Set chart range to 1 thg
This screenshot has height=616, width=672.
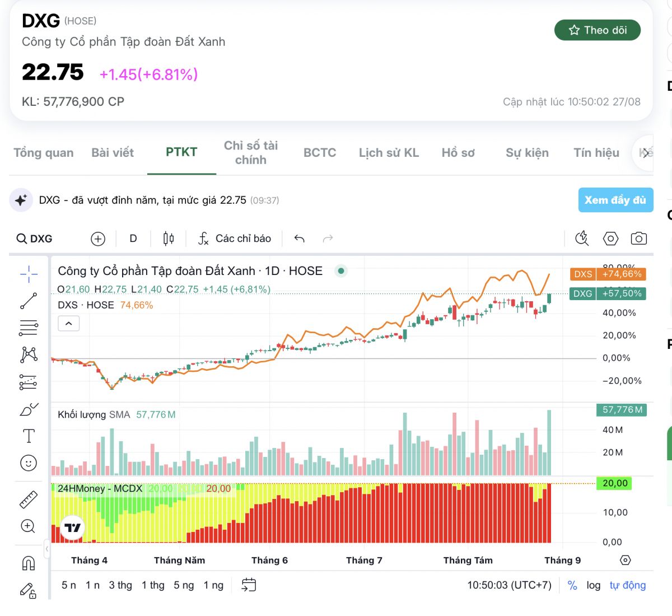[x=153, y=585]
